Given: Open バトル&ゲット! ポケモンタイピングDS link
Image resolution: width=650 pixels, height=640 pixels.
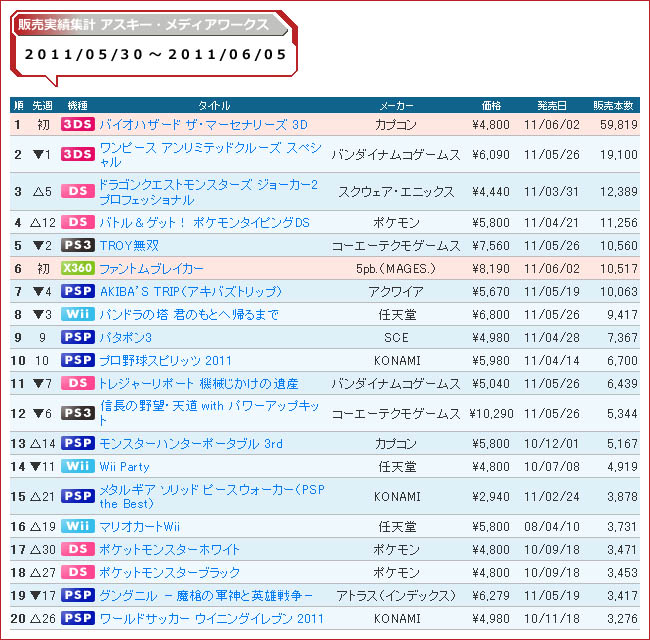Looking at the screenshot, I should [204, 223].
